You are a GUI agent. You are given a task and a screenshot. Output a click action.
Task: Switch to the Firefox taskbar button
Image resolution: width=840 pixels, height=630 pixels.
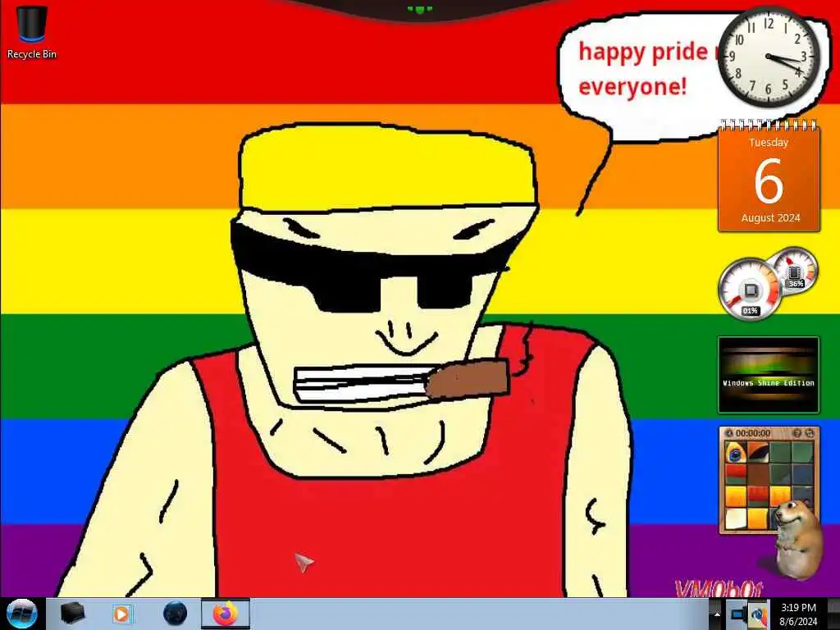226,614
